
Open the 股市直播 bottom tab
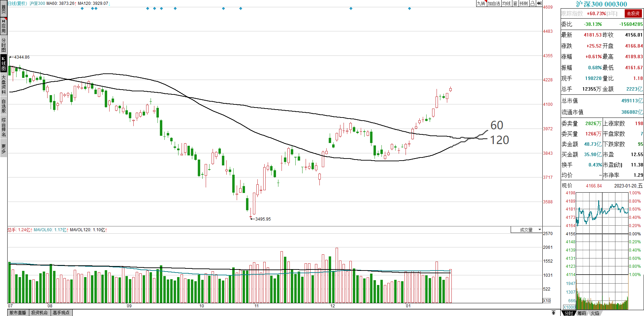pyautogui.click(x=18, y=313)
